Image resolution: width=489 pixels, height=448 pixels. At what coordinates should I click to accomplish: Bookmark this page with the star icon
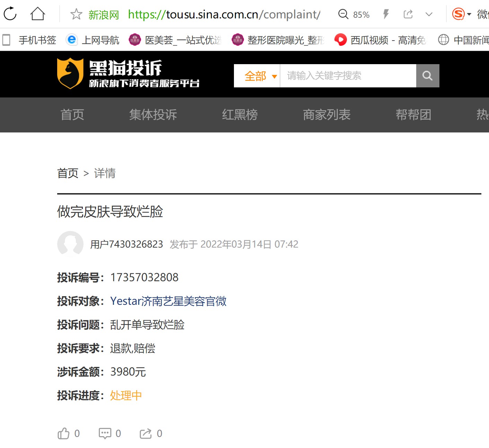tap(76, 14)
